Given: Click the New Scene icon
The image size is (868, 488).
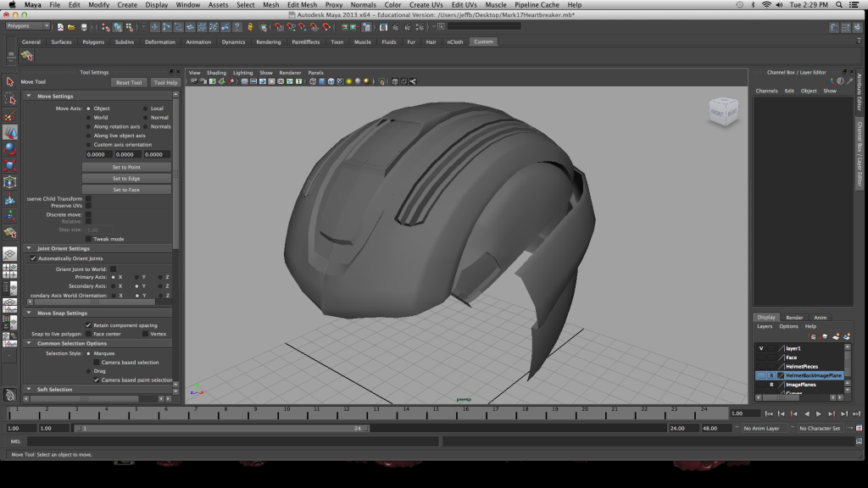Looking at the screenshot, I should [60, 26].
